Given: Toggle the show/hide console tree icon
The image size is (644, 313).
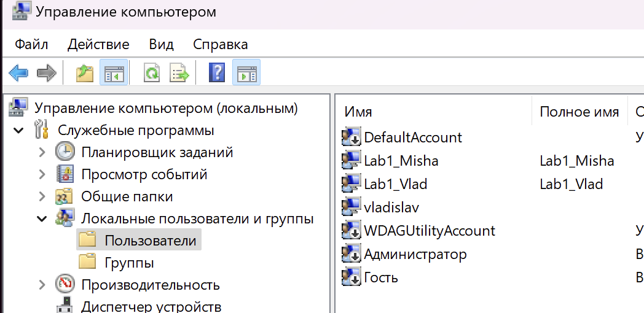Looking at the screenshot, I should click(x=113, y=74).
